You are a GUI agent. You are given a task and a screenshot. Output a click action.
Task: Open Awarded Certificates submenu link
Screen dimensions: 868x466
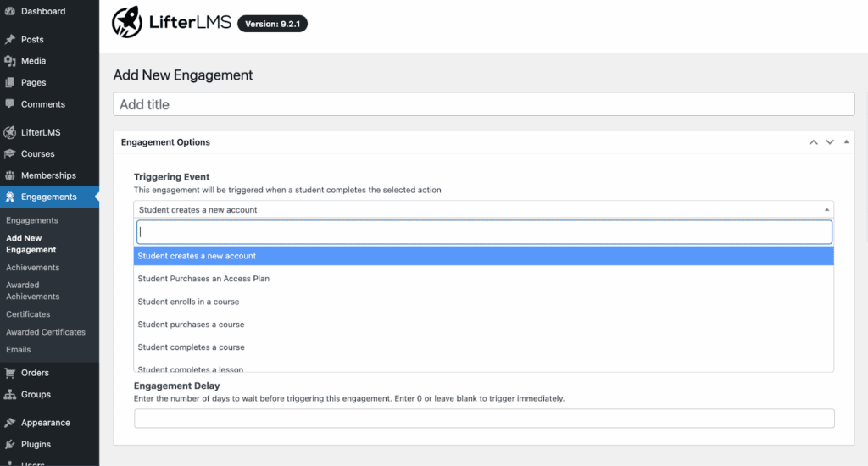46,332
